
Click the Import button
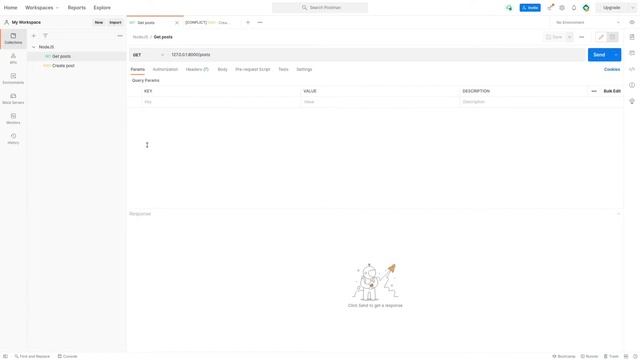(x=116, y=22)
